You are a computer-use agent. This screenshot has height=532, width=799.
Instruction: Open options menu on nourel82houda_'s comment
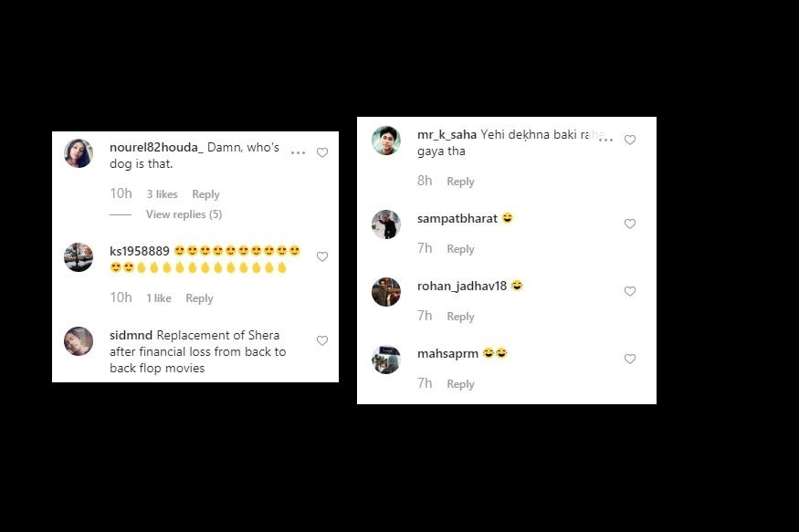pos(298,152)
